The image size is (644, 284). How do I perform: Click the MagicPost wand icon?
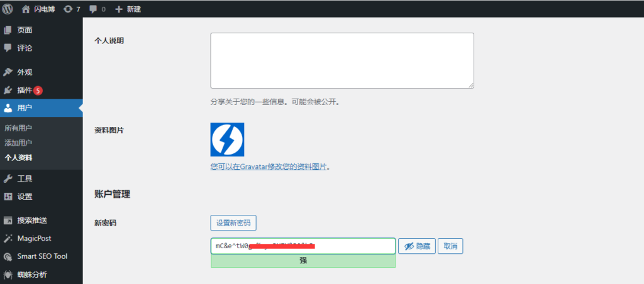point(8,238)
